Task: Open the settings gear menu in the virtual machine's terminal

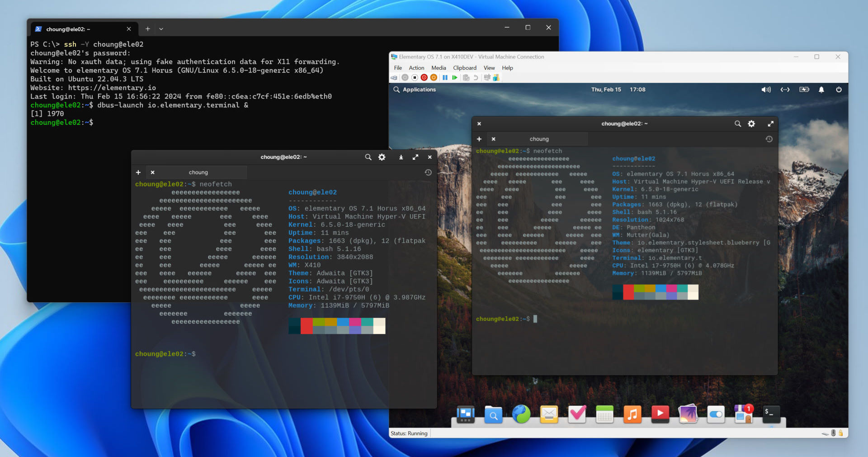Action: (x=751, y=124)
